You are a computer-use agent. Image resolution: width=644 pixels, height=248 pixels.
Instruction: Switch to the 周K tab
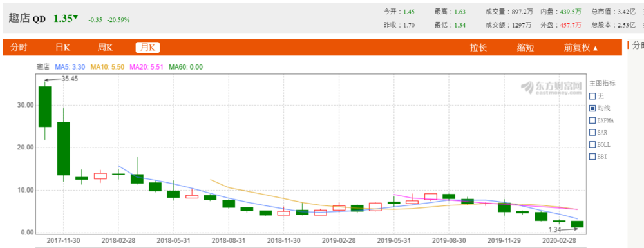[105, 47]
